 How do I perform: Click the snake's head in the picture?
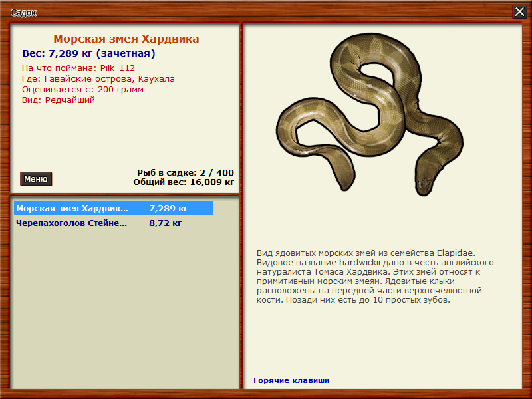tap(425, 180)
